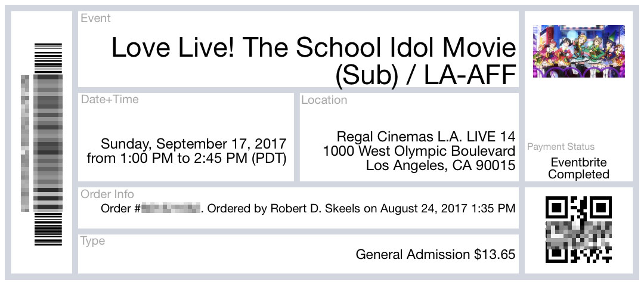Click the "Order Info" section label
Screen dimensions: 644x284
(107, 195)
